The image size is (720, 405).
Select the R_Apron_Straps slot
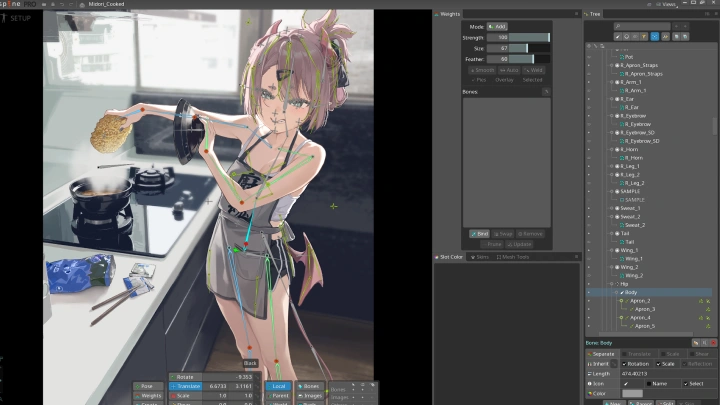pos(639,65)
